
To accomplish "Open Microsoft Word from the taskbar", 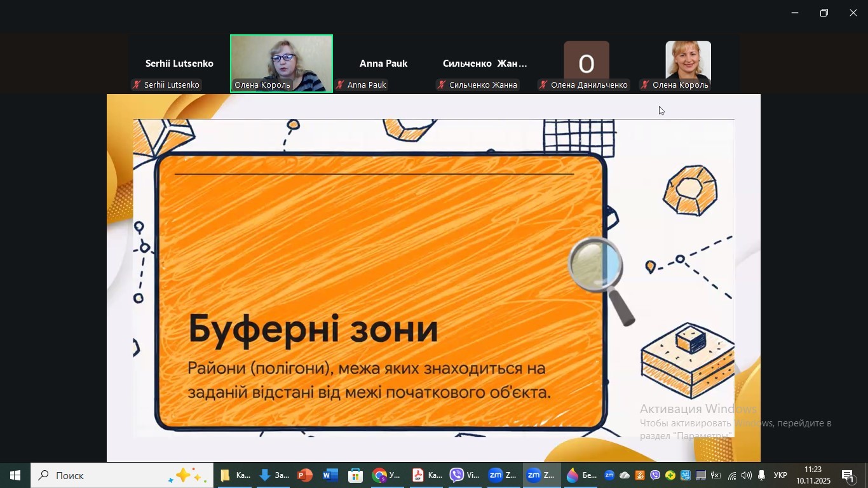I will (x=330, y=475).
